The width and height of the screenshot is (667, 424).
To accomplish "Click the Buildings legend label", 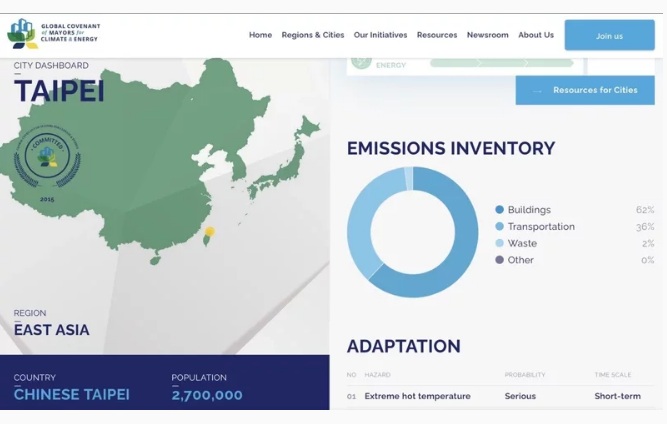I will tap(529, 210).
